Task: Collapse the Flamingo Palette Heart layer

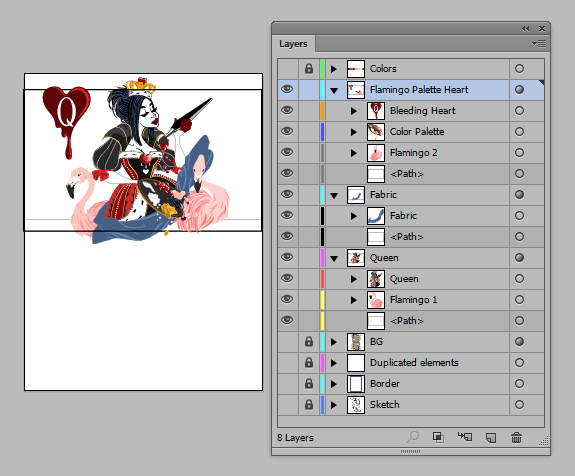Action: click(x=334, y=90)
